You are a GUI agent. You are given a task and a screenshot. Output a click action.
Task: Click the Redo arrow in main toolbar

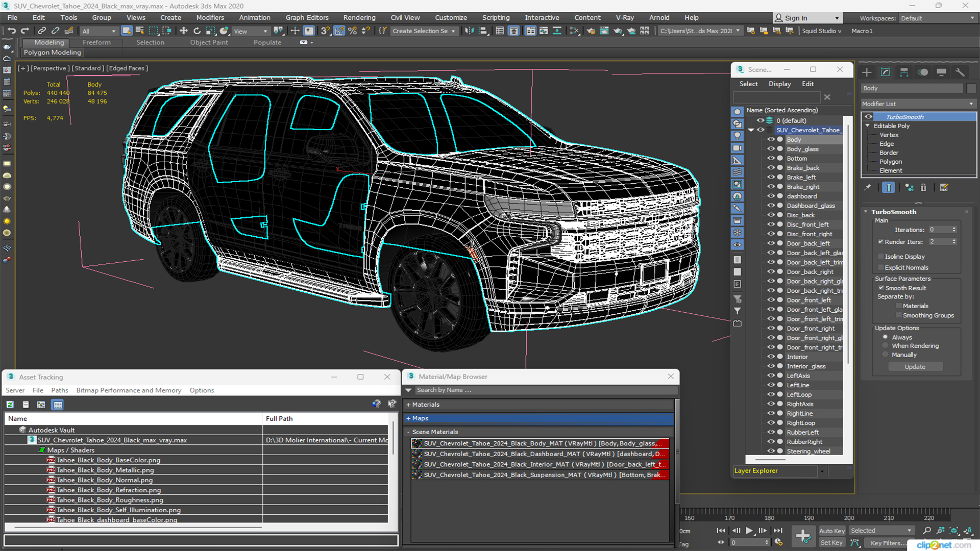[24, 31]
